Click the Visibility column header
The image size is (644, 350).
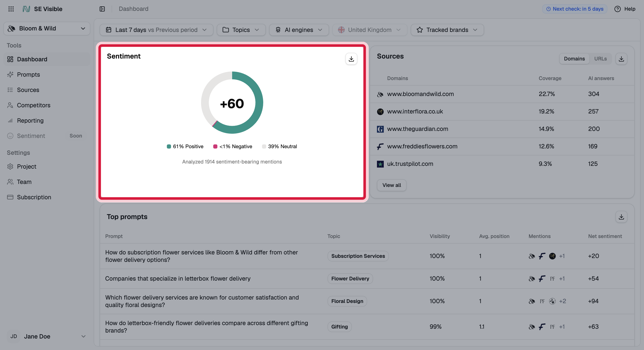click(440, 236)
